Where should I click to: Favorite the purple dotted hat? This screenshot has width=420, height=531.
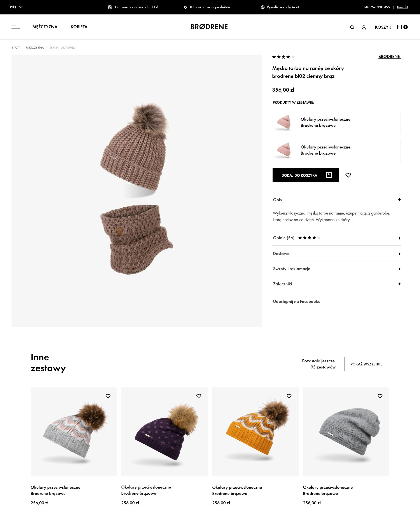198,396
